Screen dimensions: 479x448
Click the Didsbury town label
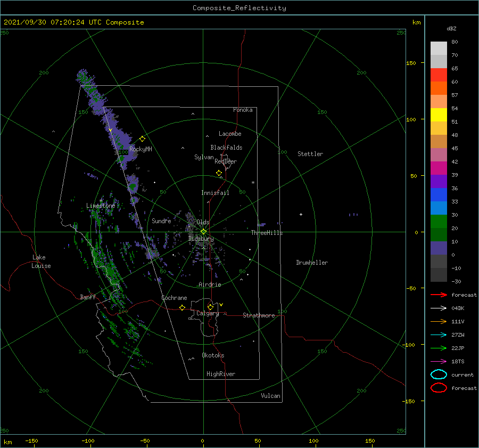pos(201,239)
